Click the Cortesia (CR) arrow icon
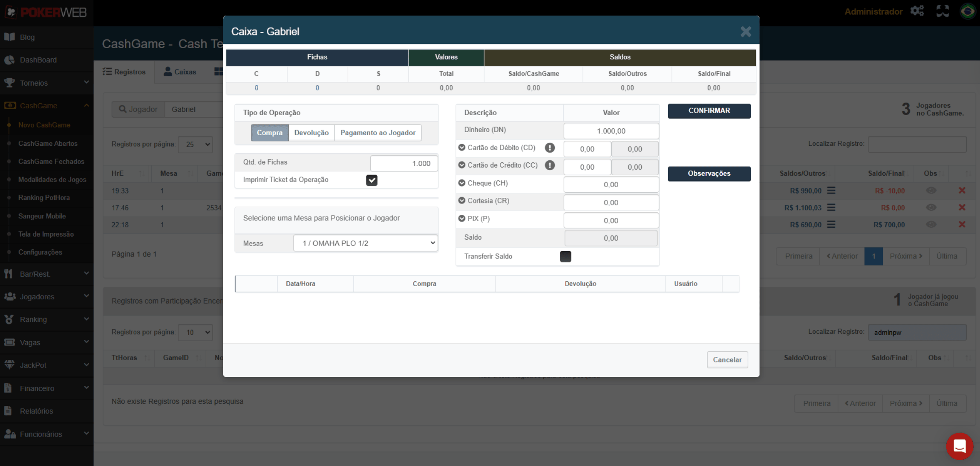The image size is (980, 466). pos(461,201)
